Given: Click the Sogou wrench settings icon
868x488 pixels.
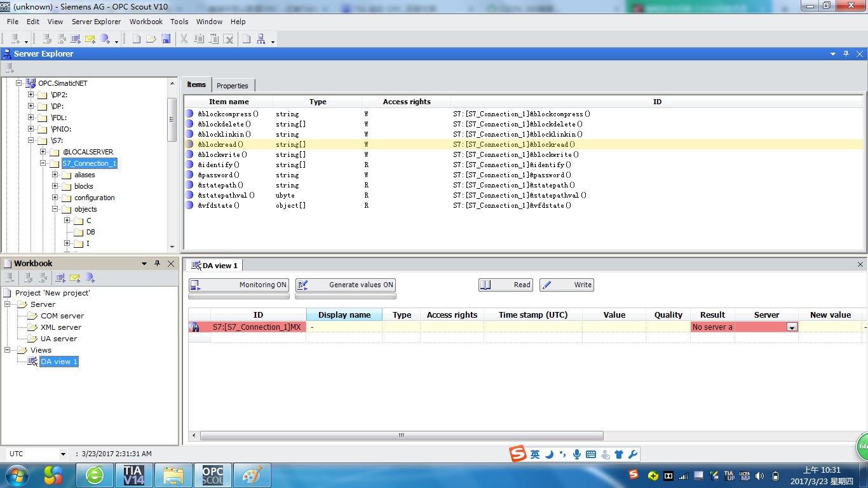Looking at the screenshot, I should (632, 454).
